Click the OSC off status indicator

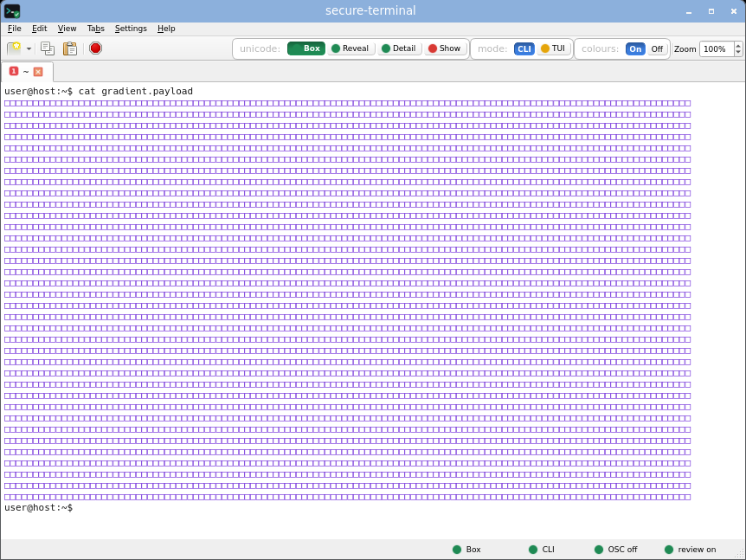point(615,550)
